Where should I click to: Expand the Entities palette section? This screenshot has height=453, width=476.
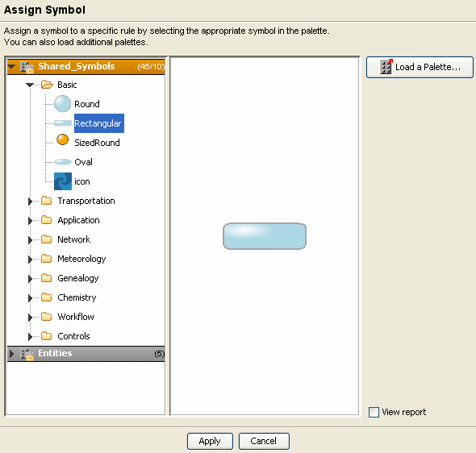tap(11, 354)
